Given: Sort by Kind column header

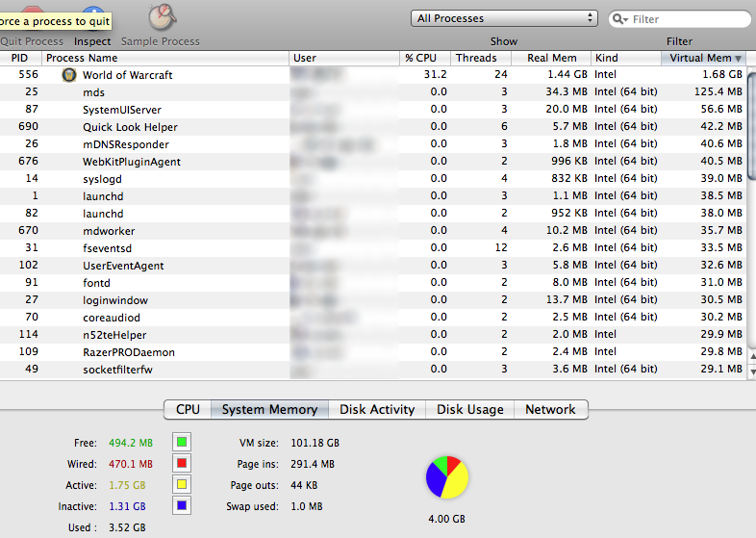Looking at the screenshot, I should pos(626,58).
